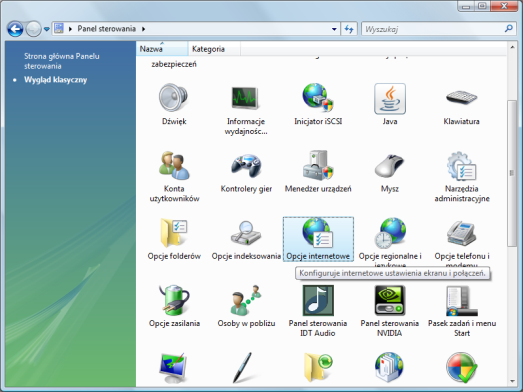Screen dimensions: 523x392
Task: Open the globe with documents icon
Action: [389, 367]
